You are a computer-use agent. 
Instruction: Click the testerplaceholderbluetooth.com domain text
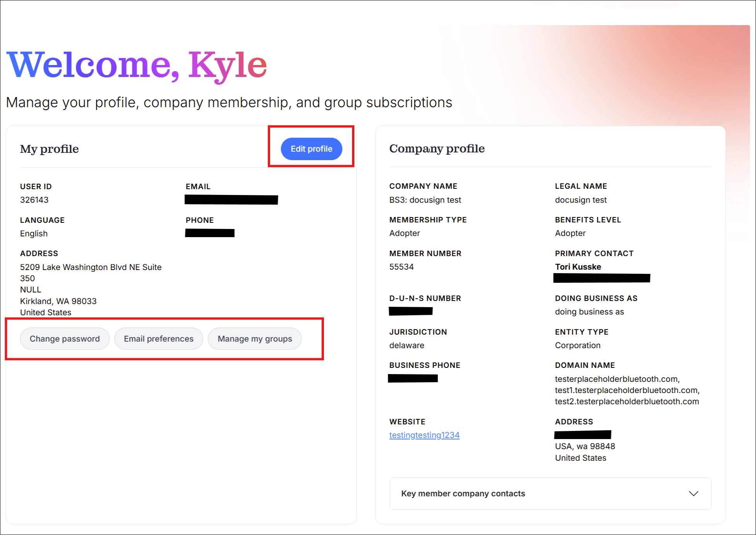(617, 379)
